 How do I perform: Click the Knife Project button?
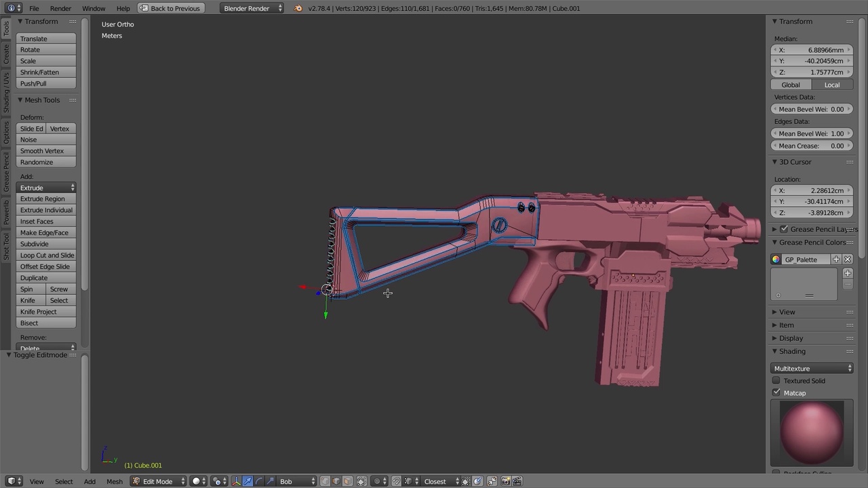pyautogui.click(x=46, y=312)
